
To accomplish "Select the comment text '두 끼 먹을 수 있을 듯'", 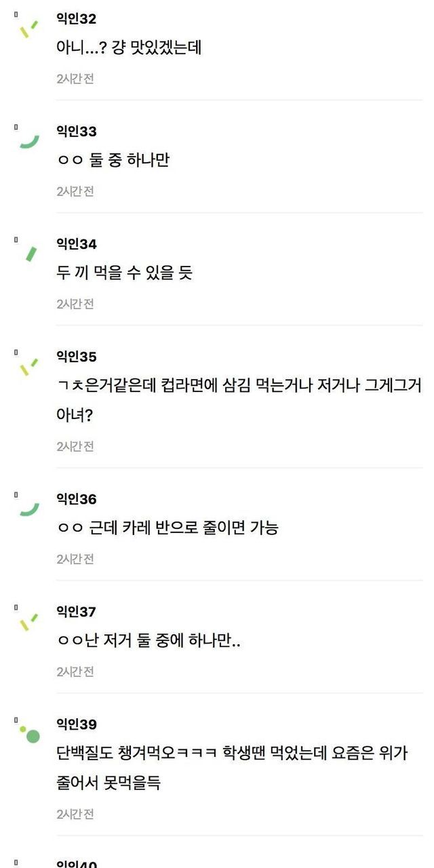I will [124, 273].
